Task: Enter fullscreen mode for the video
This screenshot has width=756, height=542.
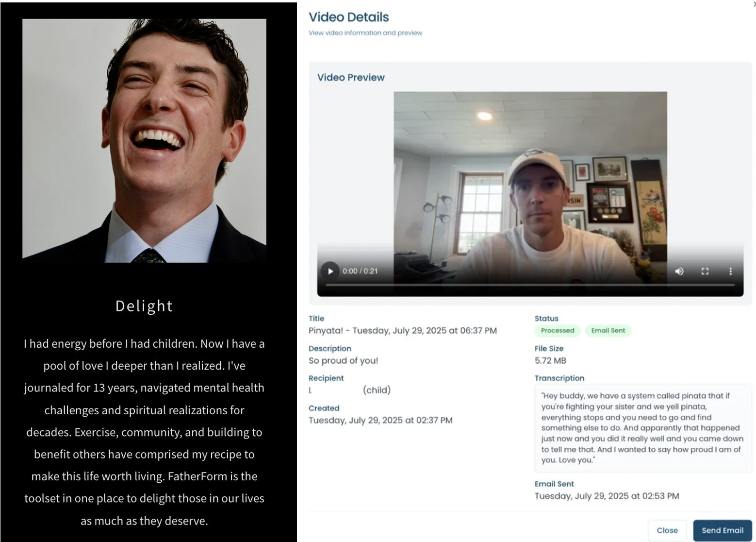Action: (705, 271)
